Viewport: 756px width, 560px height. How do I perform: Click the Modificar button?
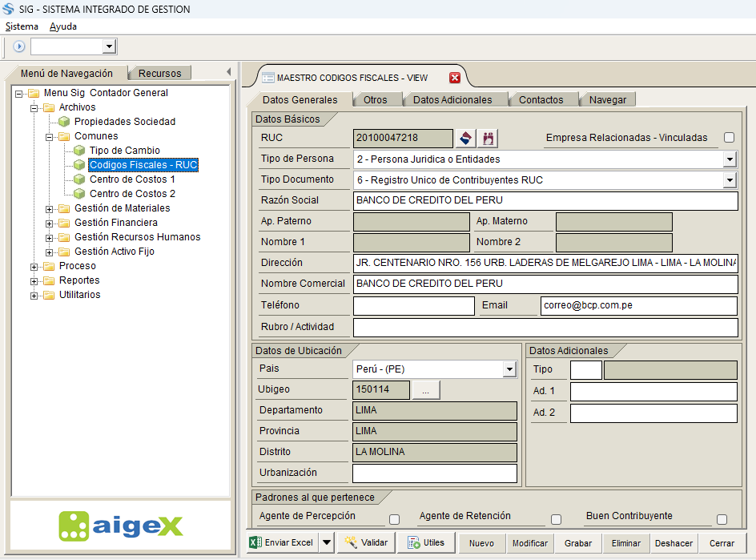click(x=530, y=543)
